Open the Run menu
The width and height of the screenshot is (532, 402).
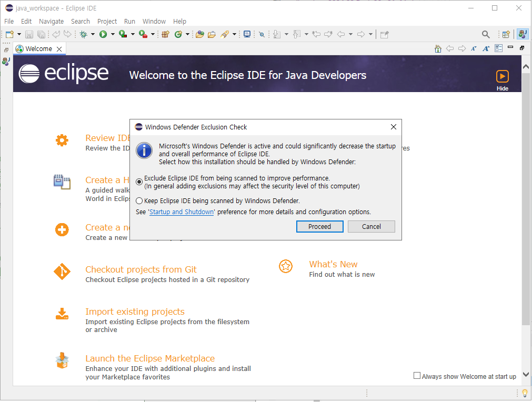tap(129, 22)
